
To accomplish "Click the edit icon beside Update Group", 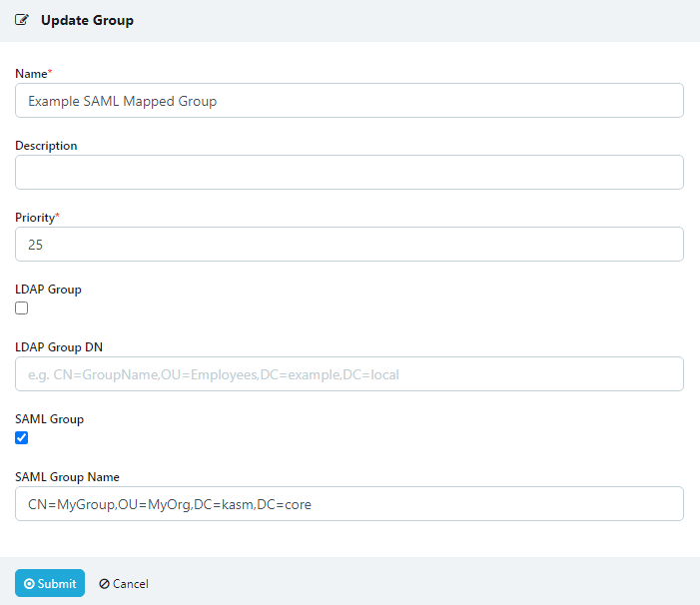I will click(22, 20).
